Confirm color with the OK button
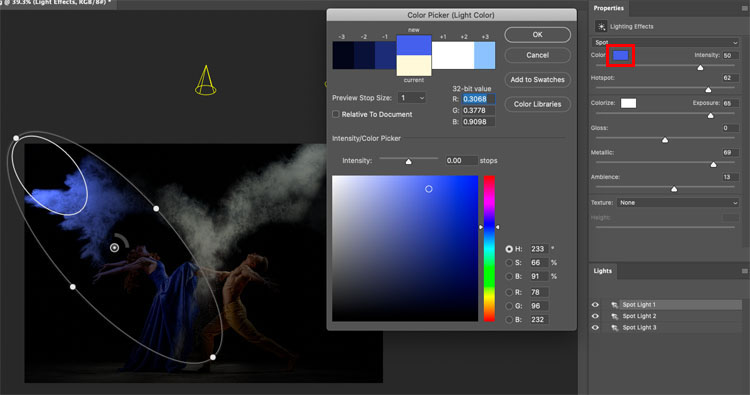750x395 pixels. (x=538, y=34)
